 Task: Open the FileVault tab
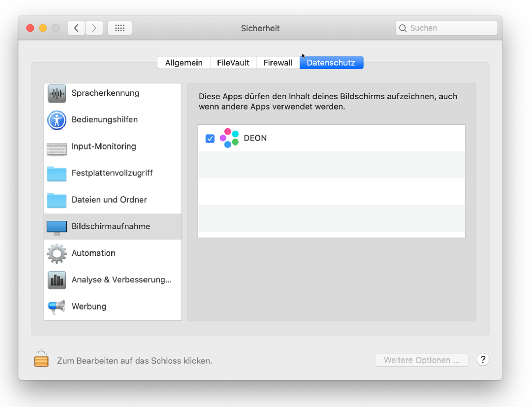[x=233, y=63]
